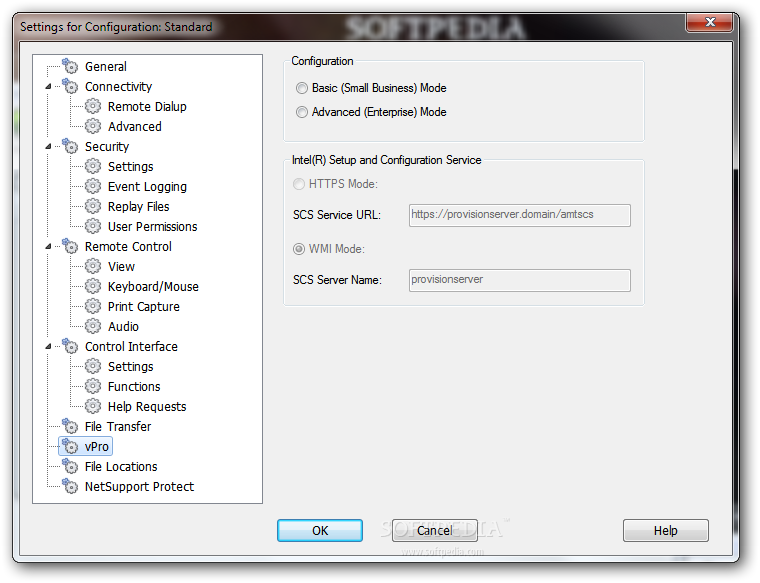Open the Connectivity settings page
Viewport: 760px width, 583px height.
(118, 87)
